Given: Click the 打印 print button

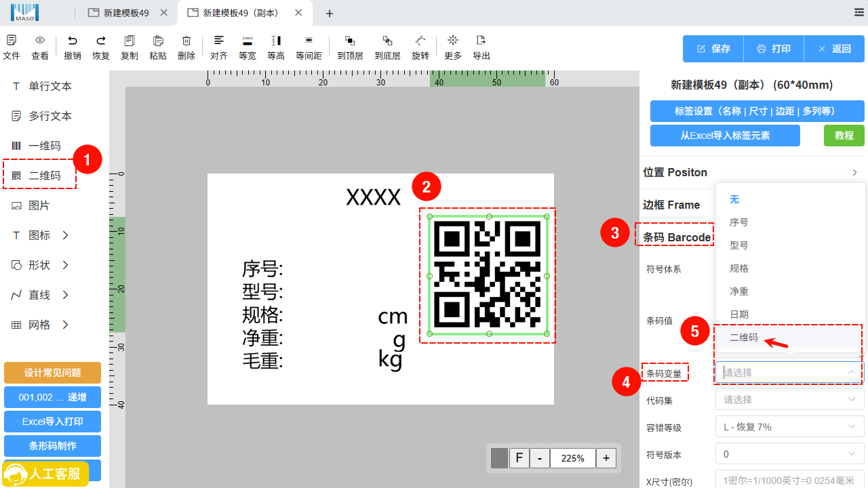Looking at the screenshot, I should 774,49.
